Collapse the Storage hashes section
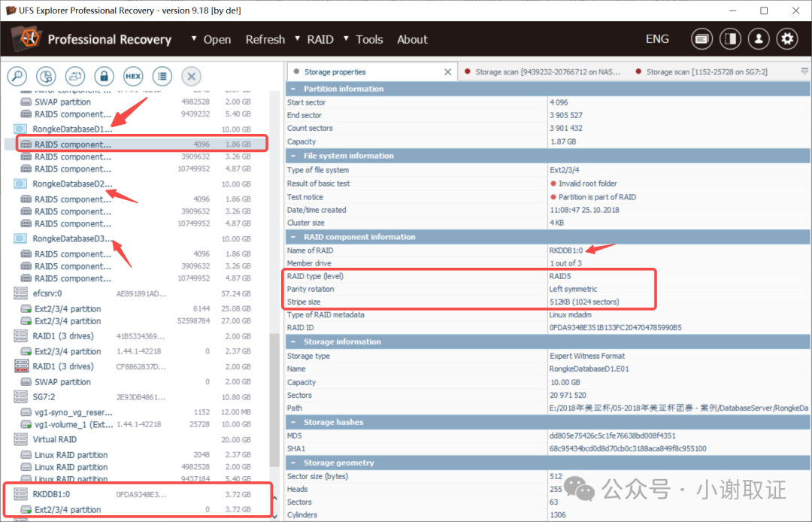812x522 pixels. click(293, 423)
